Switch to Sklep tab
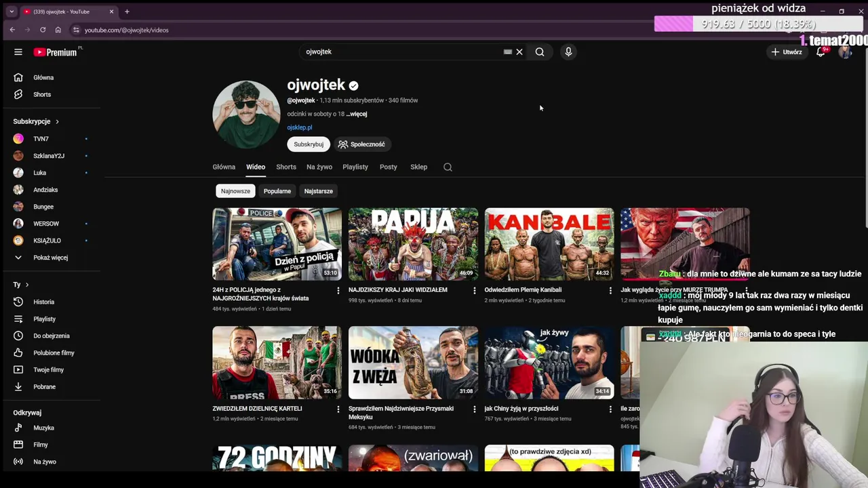The height and width of the screenshot is (488, 868). click(x=418, y=167)
